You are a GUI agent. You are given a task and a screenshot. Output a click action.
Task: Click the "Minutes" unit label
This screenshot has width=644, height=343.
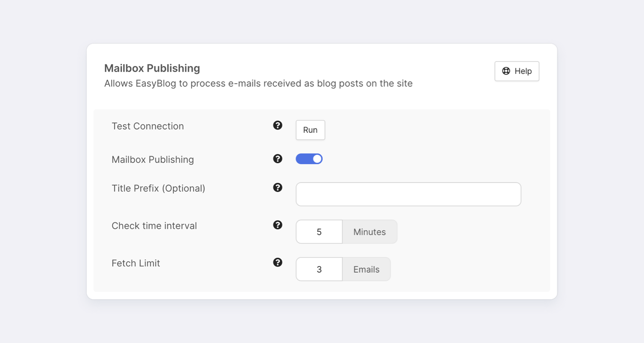[x=370, y=232]
